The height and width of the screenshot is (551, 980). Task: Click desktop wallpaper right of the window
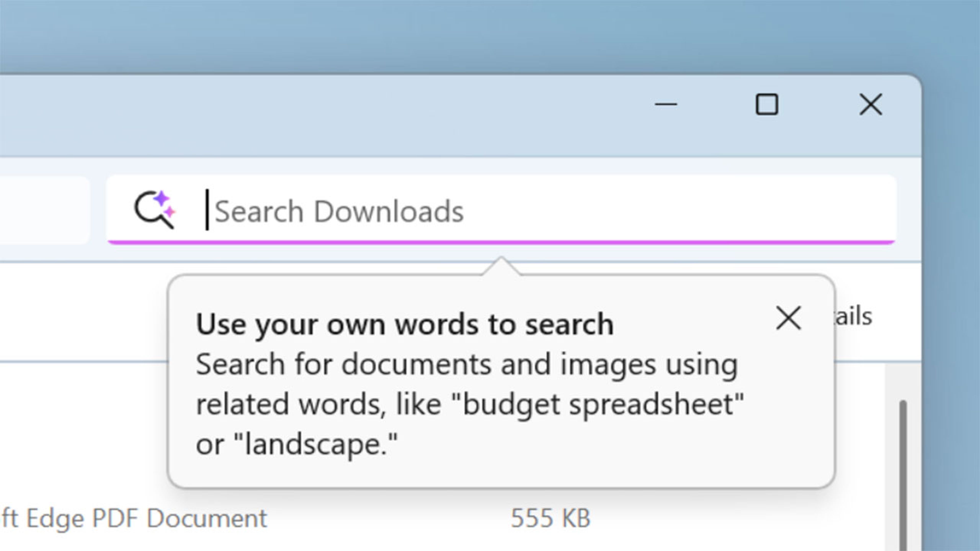pos(951,304)
